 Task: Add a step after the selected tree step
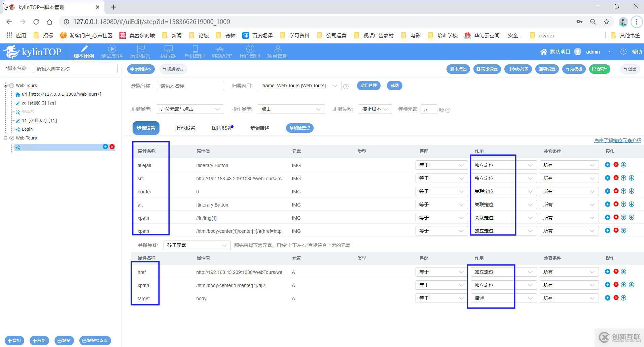[x=105, y=147]
